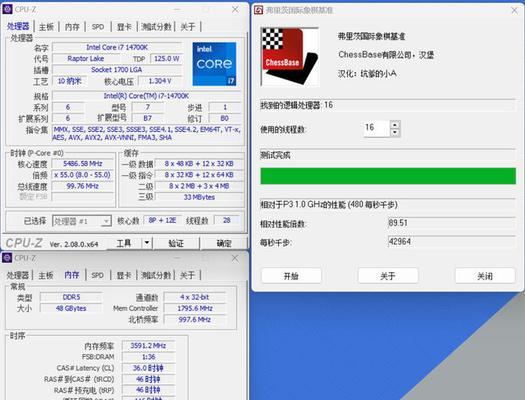Click the core speed 5486.58 MHz

83,164
